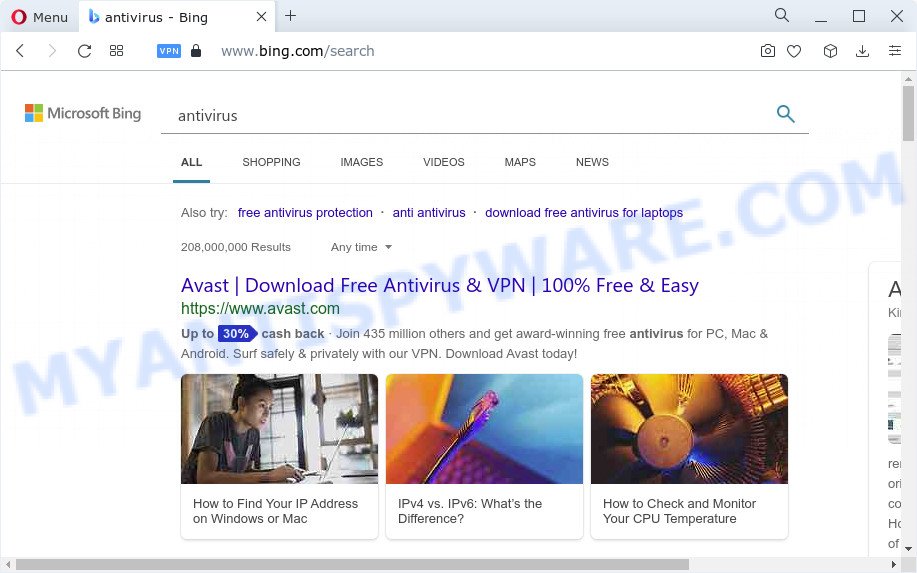Open the downloads icon
Viewport: 917px width, 573px height.
(862, 51)
